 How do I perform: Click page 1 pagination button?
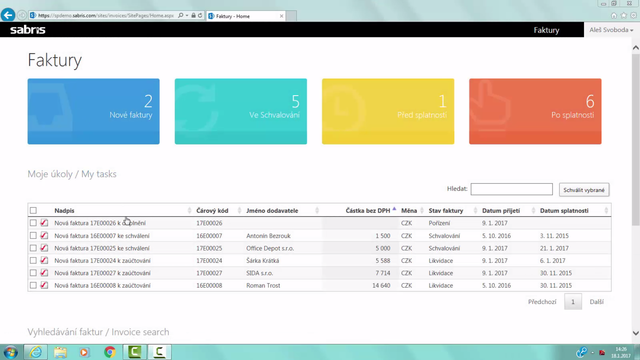click(573, 302)
